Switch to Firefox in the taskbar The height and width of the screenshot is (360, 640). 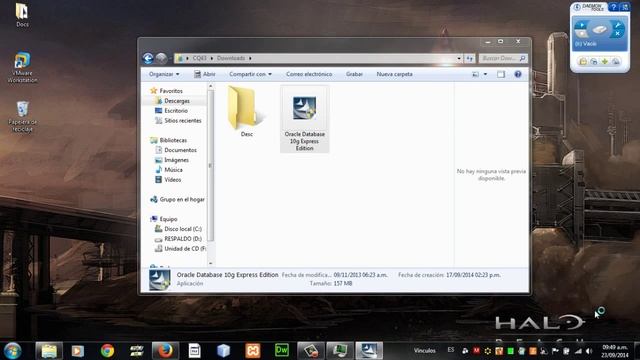click(165, 351)
